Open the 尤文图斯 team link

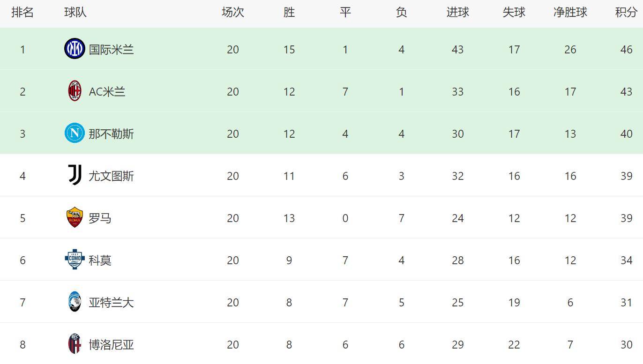tap(112, 176)
